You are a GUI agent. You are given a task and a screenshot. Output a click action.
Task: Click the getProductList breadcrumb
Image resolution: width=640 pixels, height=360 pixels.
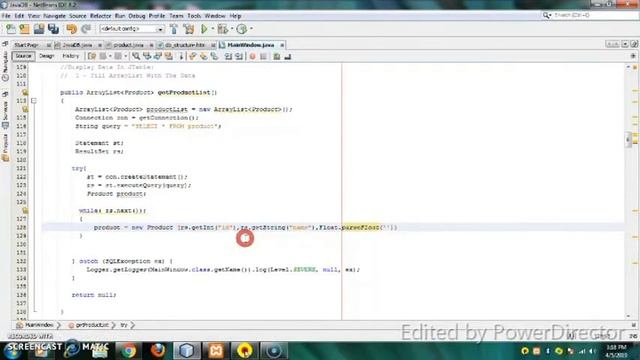click(92, 325)
